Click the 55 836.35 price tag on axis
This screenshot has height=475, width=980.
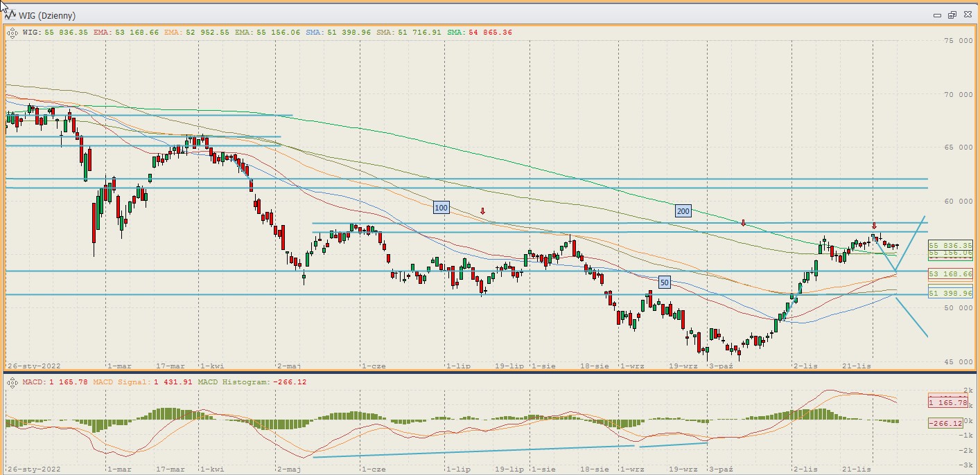[x=950, y=245]
